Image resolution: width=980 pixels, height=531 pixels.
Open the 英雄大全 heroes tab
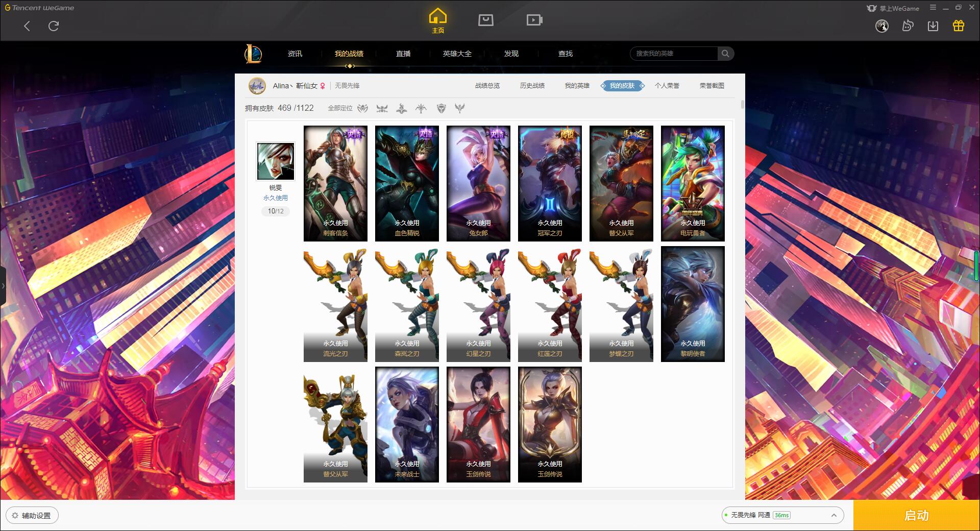click(x=457, y=54)
